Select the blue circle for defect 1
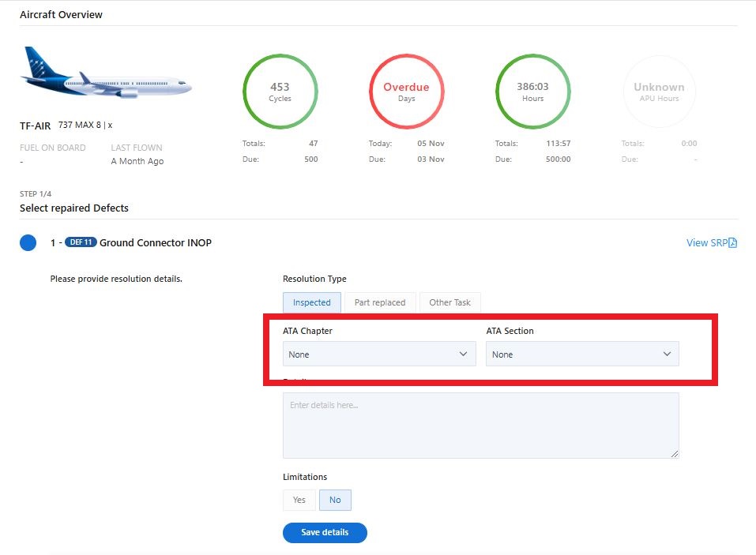756x555 pixels. (28, 243)
